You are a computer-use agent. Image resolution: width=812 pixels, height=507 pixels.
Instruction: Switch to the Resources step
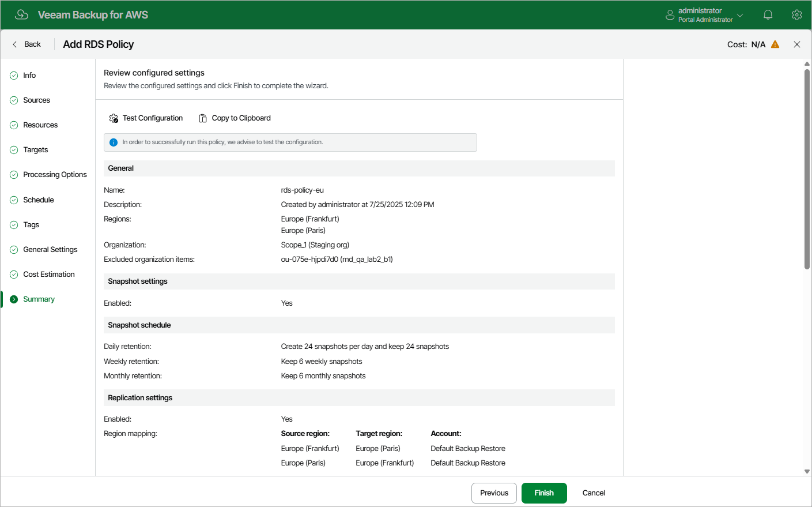(x=40, y=125)
